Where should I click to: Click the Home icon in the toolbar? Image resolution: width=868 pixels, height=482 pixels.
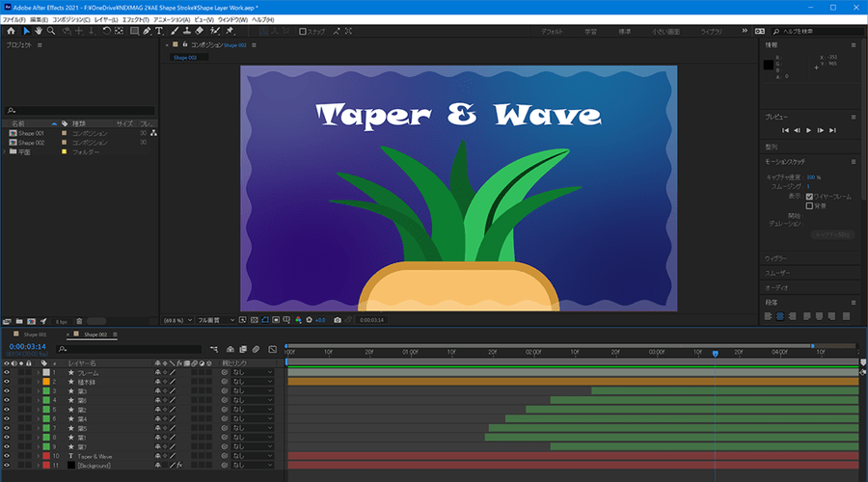(x=10, y=31)
